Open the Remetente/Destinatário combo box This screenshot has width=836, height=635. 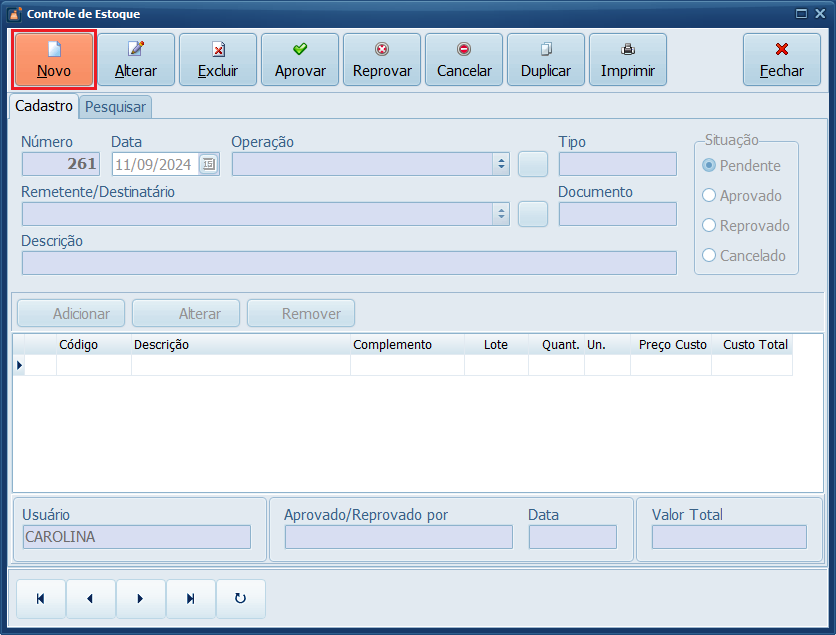click(x=500, y=214)
